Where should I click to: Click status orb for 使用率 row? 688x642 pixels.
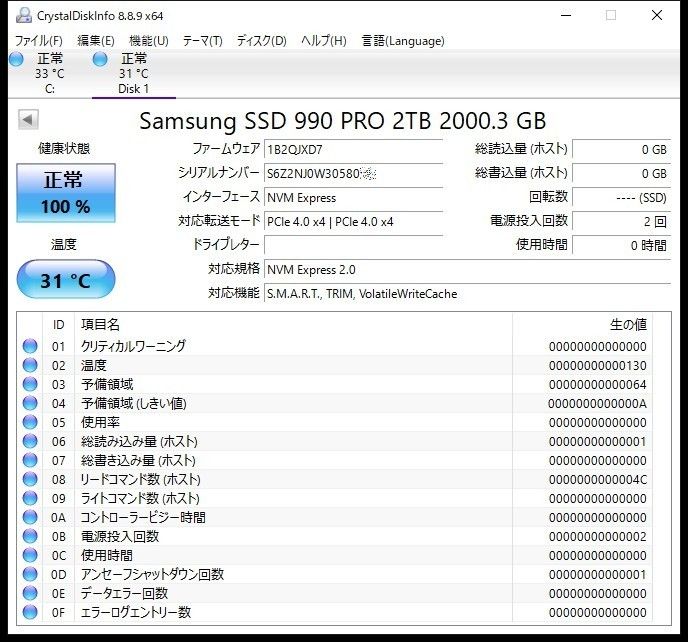pyautogui.click(x=30, y=422)
